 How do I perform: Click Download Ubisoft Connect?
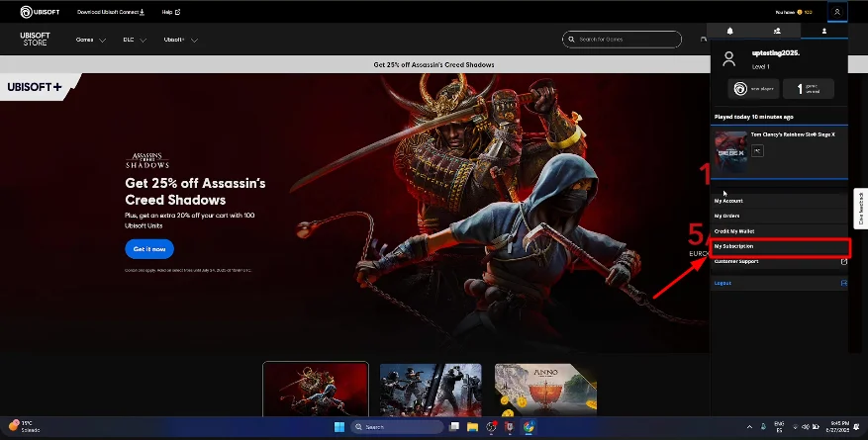[x=111, y=12]
